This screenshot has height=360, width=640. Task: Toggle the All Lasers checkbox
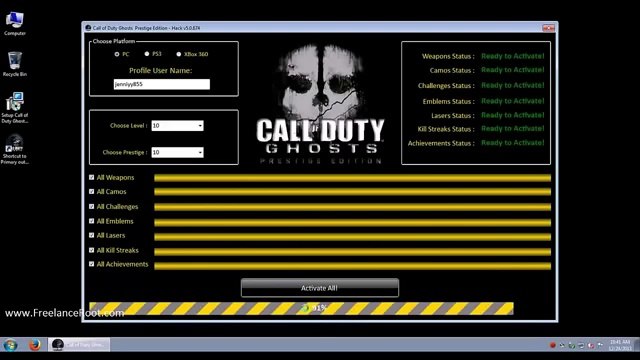(91, 235)
